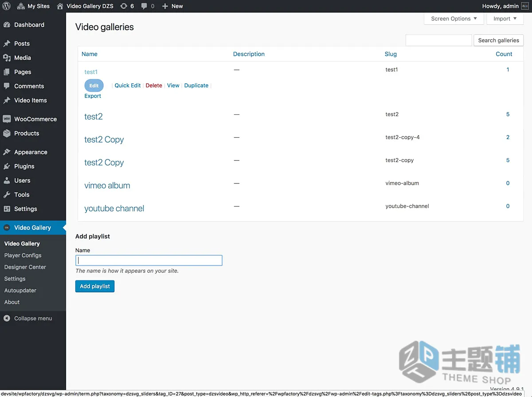This screenshot has height=397, width=532.
Task: Open My Sites in admin bar
Action: [34, 6]
